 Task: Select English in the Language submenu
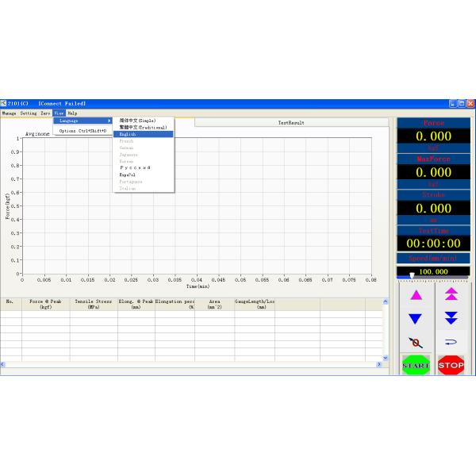pos(129,134)
